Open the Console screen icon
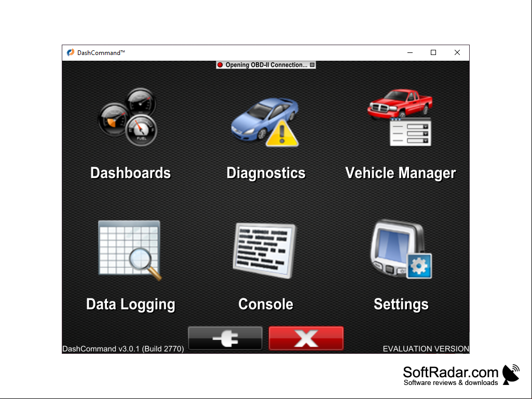 [265, 251]
